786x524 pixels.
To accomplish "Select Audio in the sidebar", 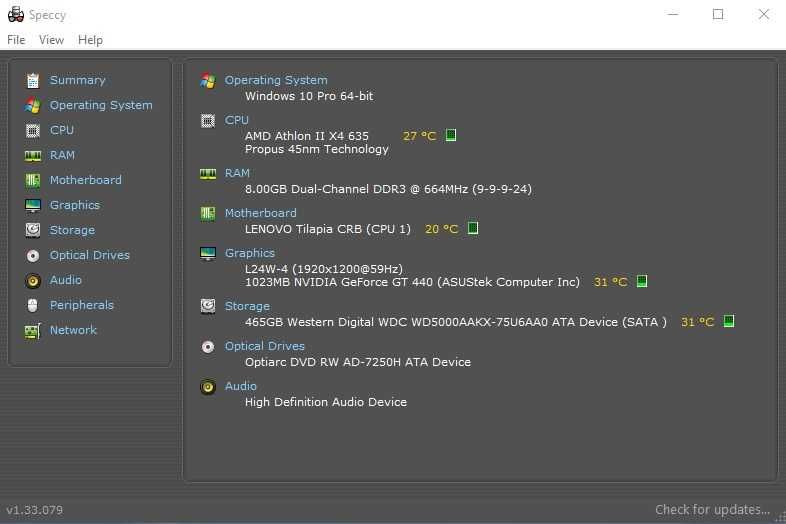I will click(x=66, y=280).
